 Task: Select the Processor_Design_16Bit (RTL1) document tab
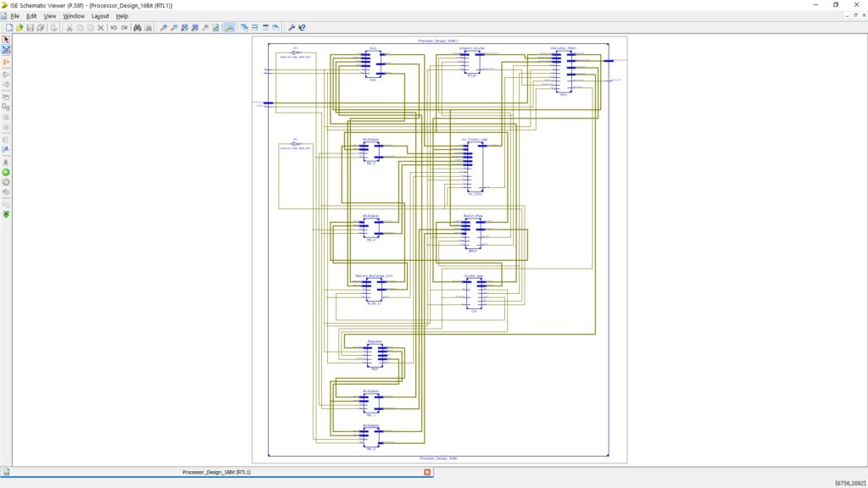point(216,472)
